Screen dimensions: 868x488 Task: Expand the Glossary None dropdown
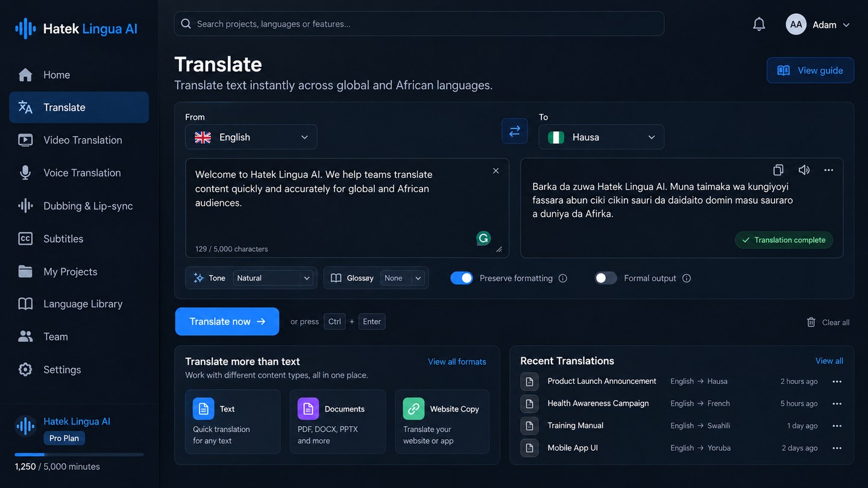tap(403, 278)
